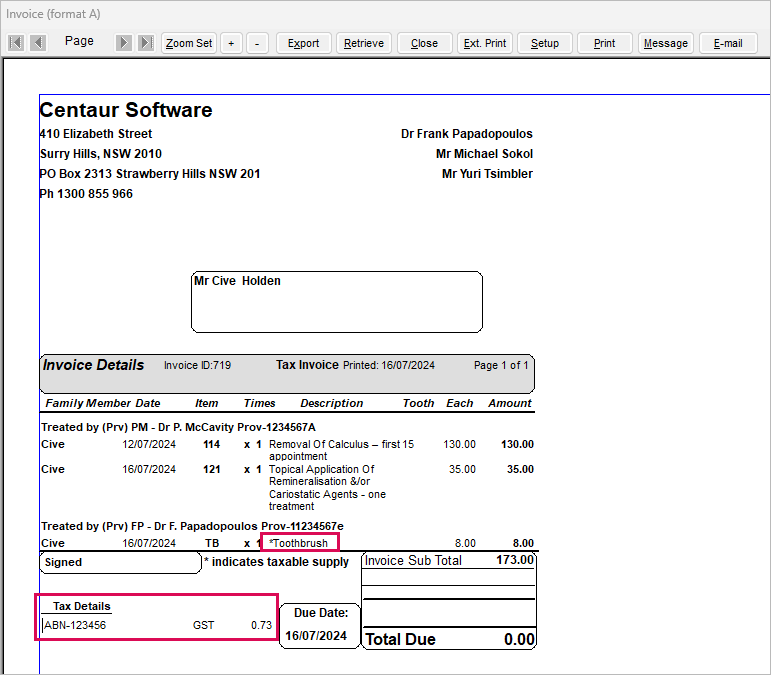Screen dimensions: 771x675
Task: Jump to the last page icon
Action: pyautogui.click(x=146, y=43)
